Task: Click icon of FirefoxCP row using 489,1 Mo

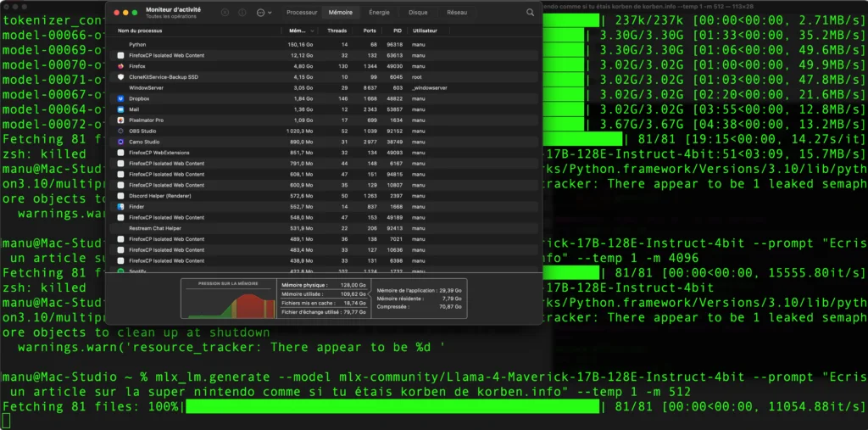Action: (x=120, y=239)
